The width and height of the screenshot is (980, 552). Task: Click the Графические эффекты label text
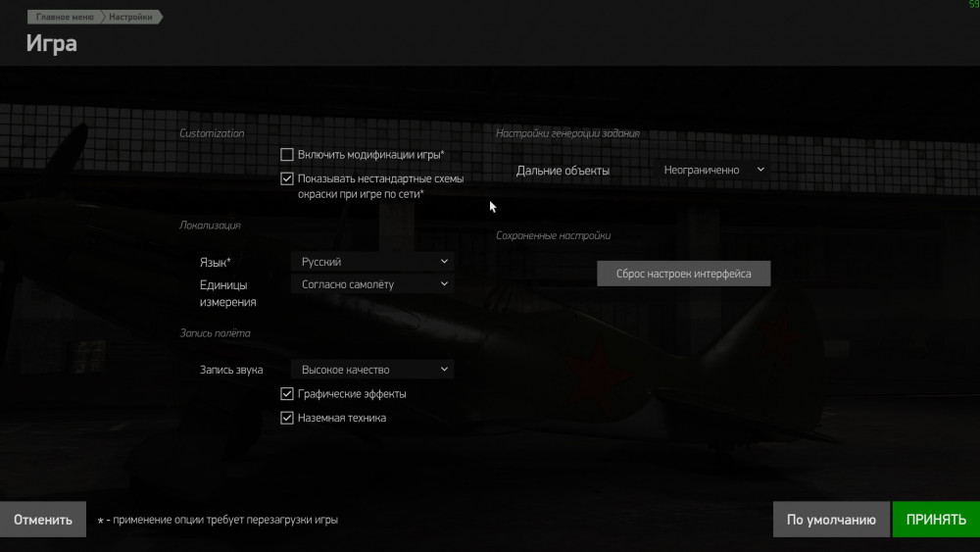[352, 394]
